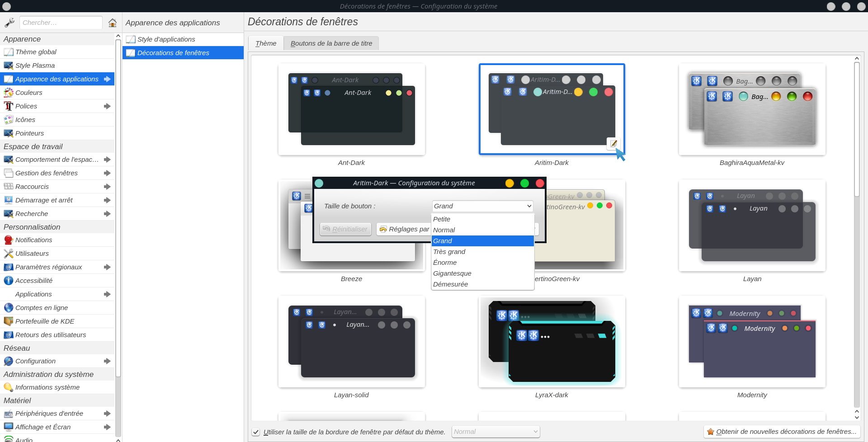Click the Chercher search field
This screenshot has height=442, width=868.
[61, 23]
